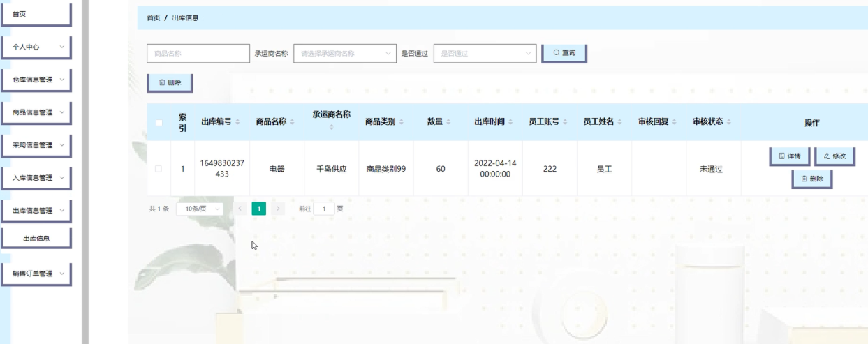Expand 入库信息管理 sidebar menu
The width and height of the screenshot is (868, 344).
point(37,178)
